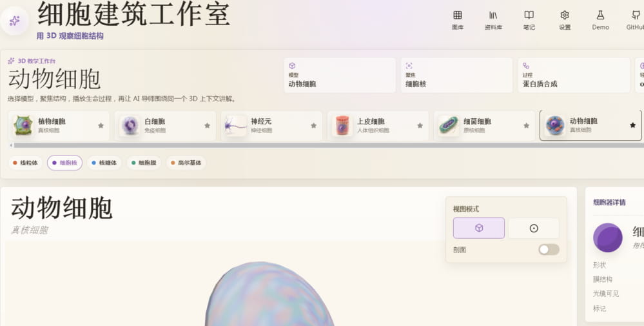
Task: Open the 图库 gallery icon
Action: [x=458, y=20]
